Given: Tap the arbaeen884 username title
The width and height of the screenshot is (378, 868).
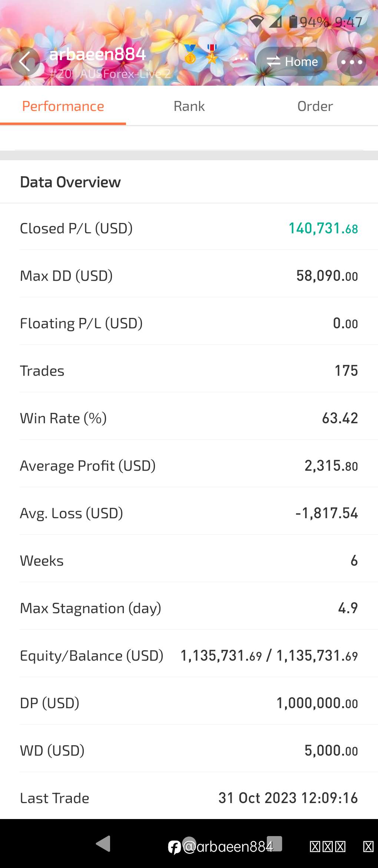Looking at the screenshot, I should (97, 54).
